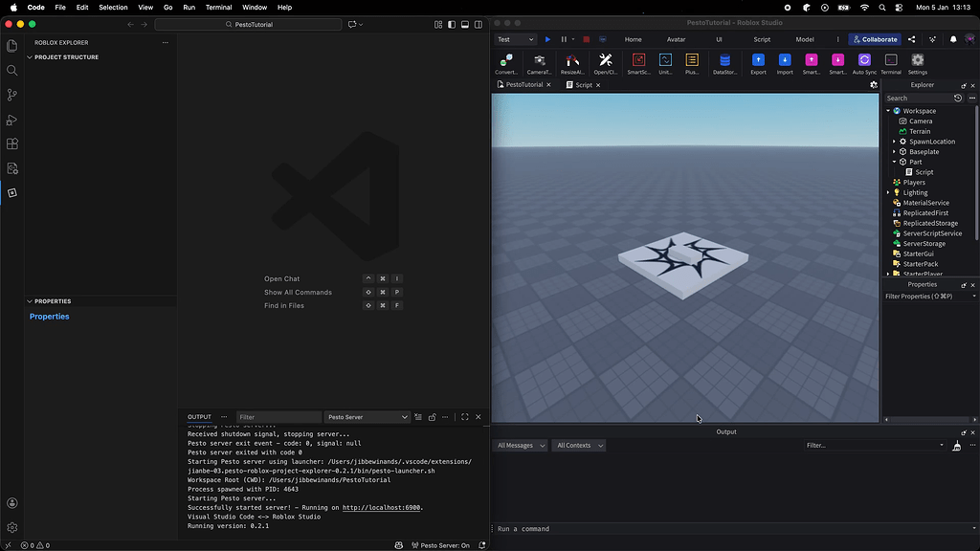
Task: Toggle the bottom panel layout in VS Code
Action: coord(464,24)
